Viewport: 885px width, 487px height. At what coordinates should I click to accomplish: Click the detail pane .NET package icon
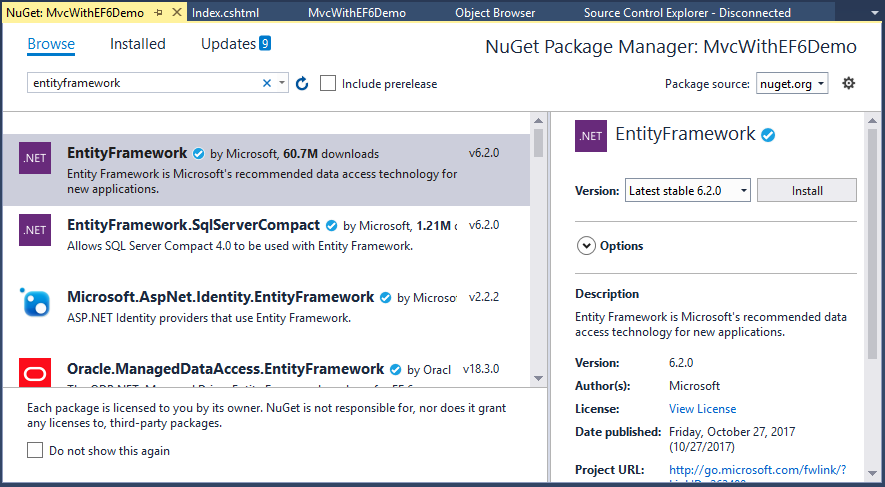(x=591, y=136)
